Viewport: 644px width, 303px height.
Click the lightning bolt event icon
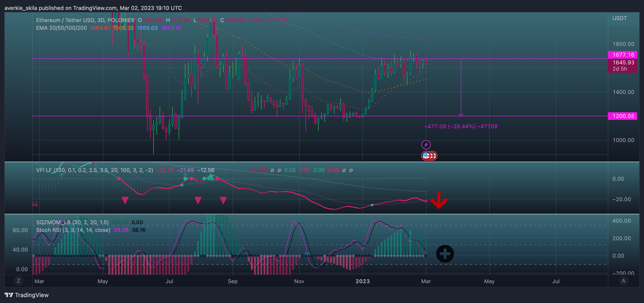coord(426,145)
